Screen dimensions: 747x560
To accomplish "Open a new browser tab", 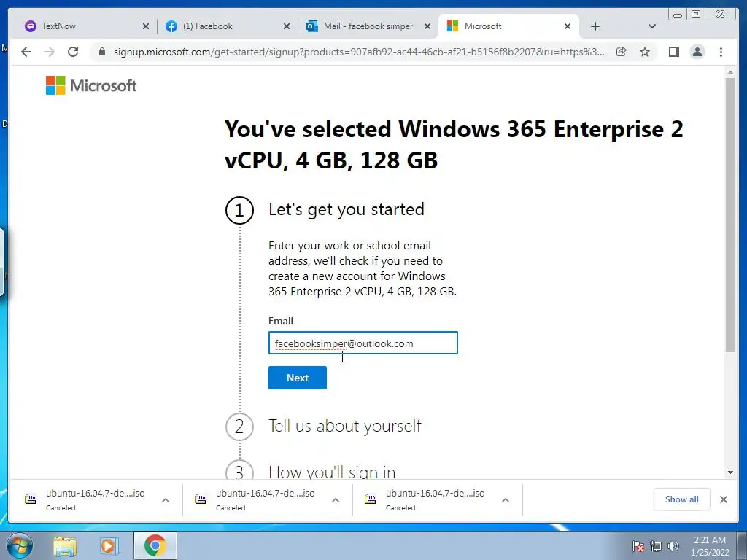I will point(595,26).
